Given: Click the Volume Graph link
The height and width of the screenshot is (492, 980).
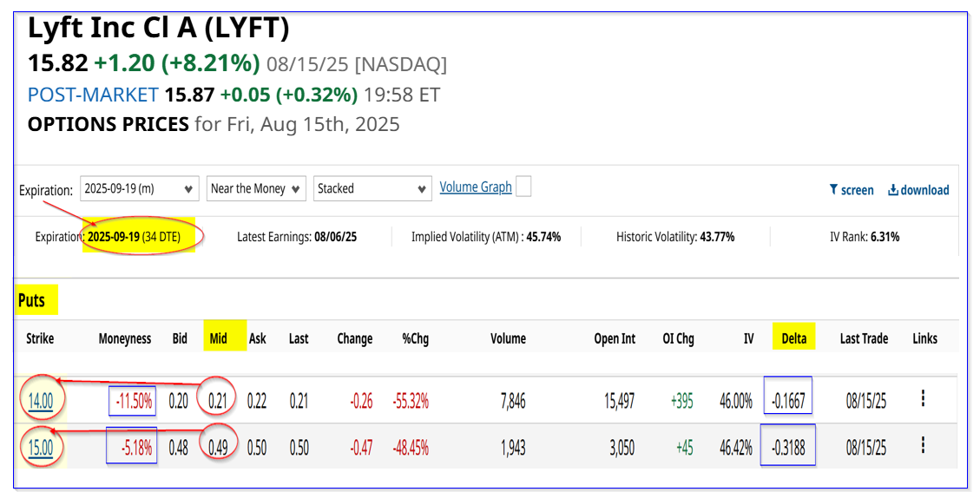Looking at the screenshot, I should (x=476, y=187).
